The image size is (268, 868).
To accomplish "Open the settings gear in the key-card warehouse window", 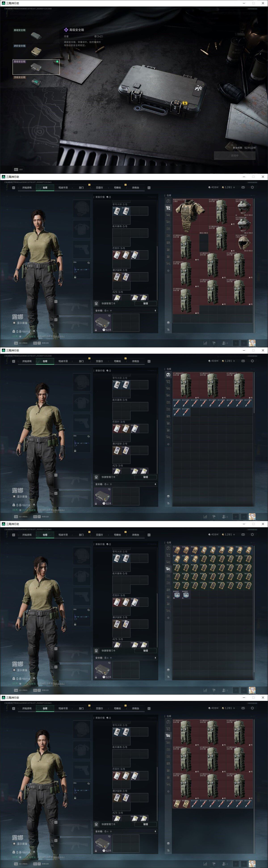I will 252,534.
